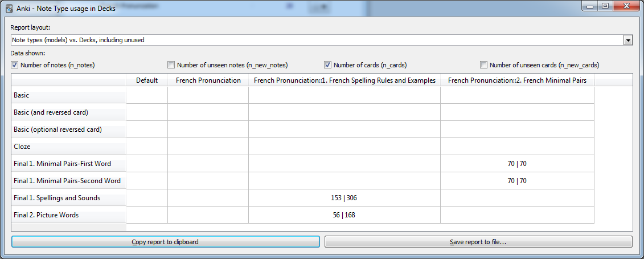The image size is (644, 259).
Task: Click the French Pronunciation column header
Action: tap(208, 80)
